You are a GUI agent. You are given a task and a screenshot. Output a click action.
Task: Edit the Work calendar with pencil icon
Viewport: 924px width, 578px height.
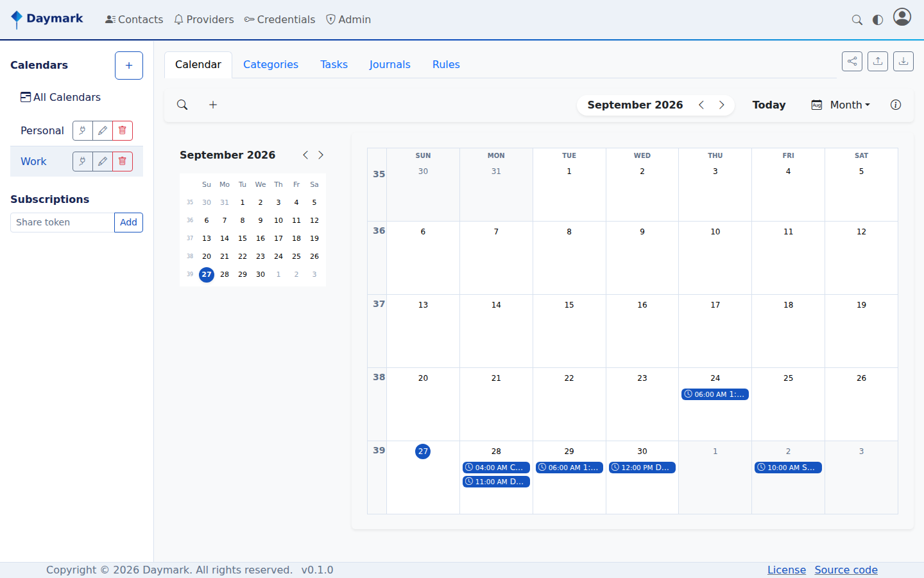pos(103,161)
